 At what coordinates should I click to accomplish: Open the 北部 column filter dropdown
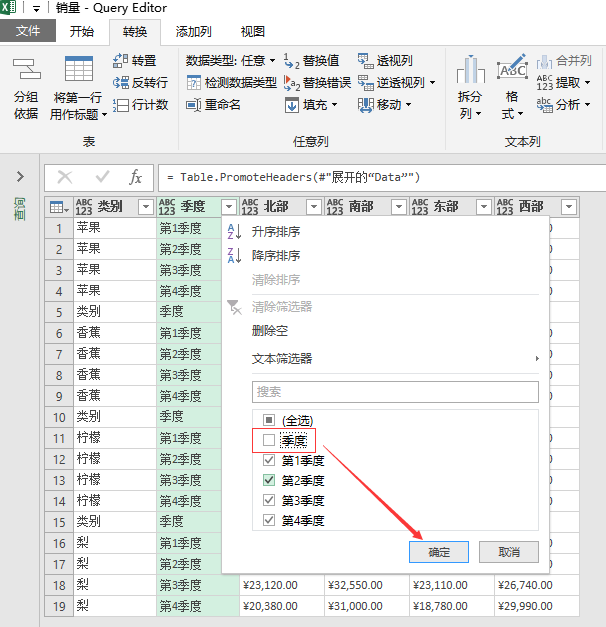click(314, 207)
